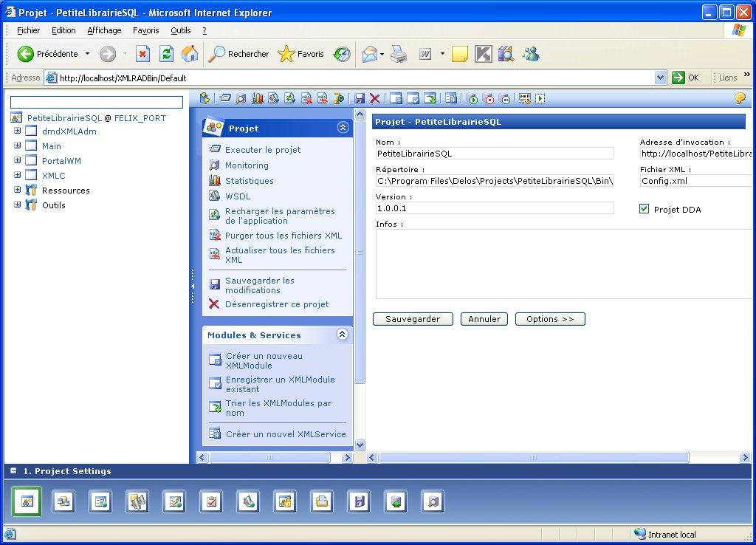The height and width of the screenshot is (545, 756).
Task: Click the Executer le projet link
Action: pos(263,150)
